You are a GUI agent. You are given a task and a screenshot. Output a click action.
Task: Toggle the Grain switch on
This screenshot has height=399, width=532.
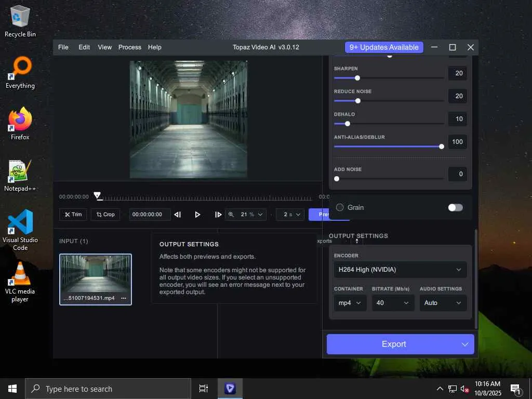coord(455,207)
